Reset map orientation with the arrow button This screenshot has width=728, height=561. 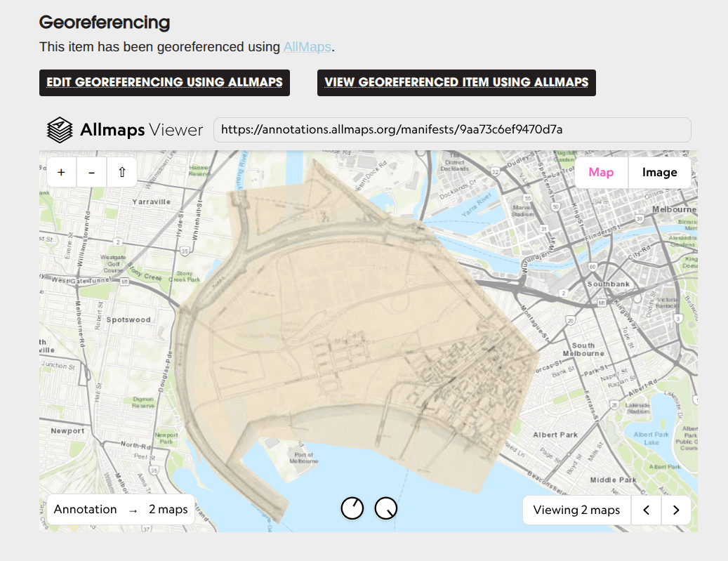tap(121, 171)
